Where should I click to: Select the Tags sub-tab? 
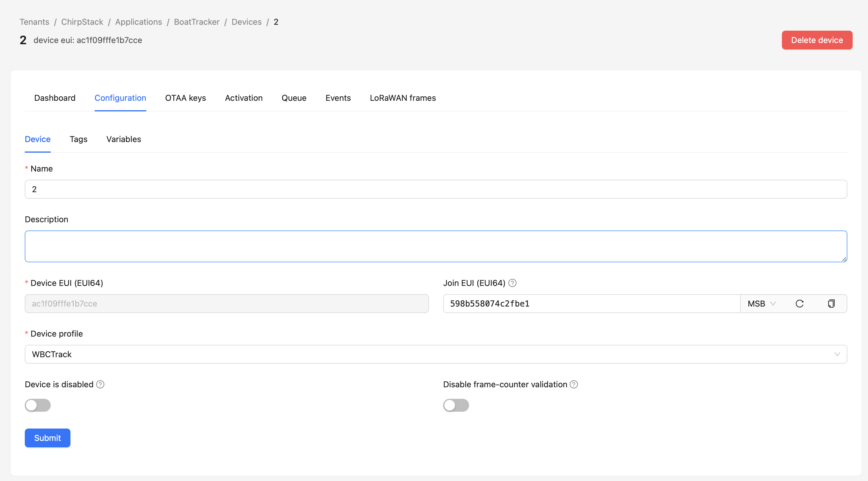click(x=78, y=139)
